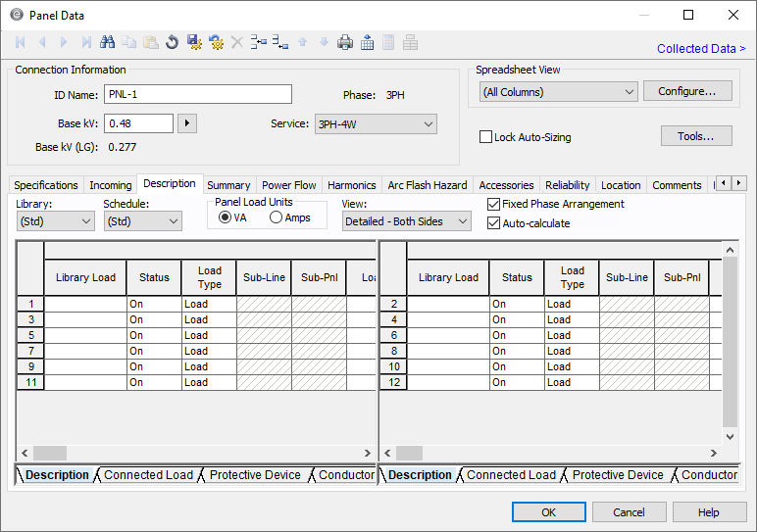Select right grid Conductor sheet tab
The height and width of the screenshot is (532, 757).
point(709,475)
